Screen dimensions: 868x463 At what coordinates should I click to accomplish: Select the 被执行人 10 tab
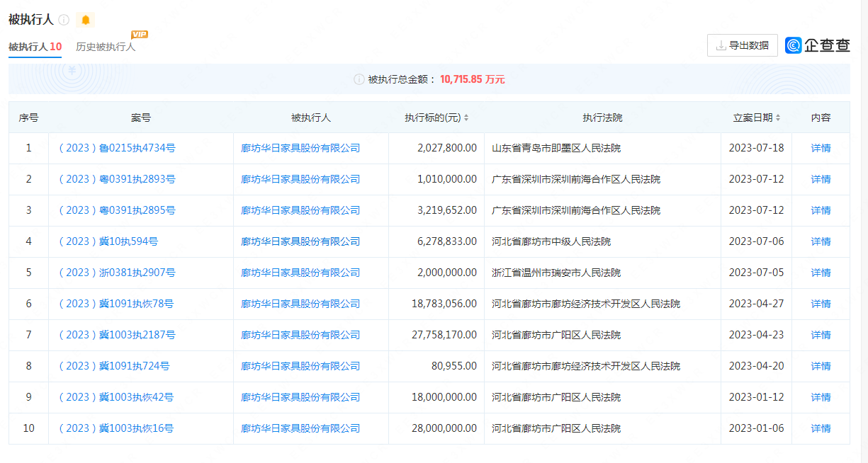[35, 47]
